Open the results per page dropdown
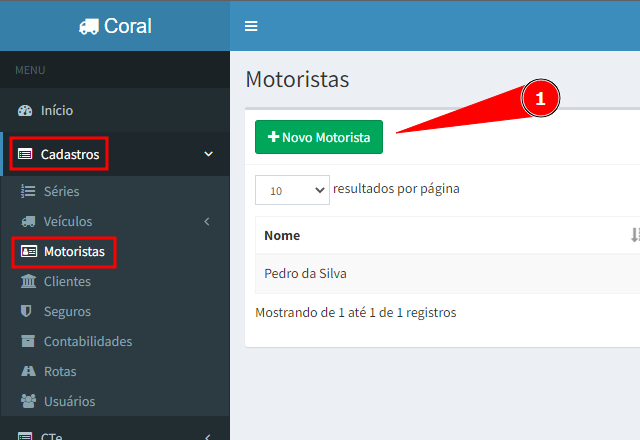This screenshot has height=440, width=640. coord(292,189)
